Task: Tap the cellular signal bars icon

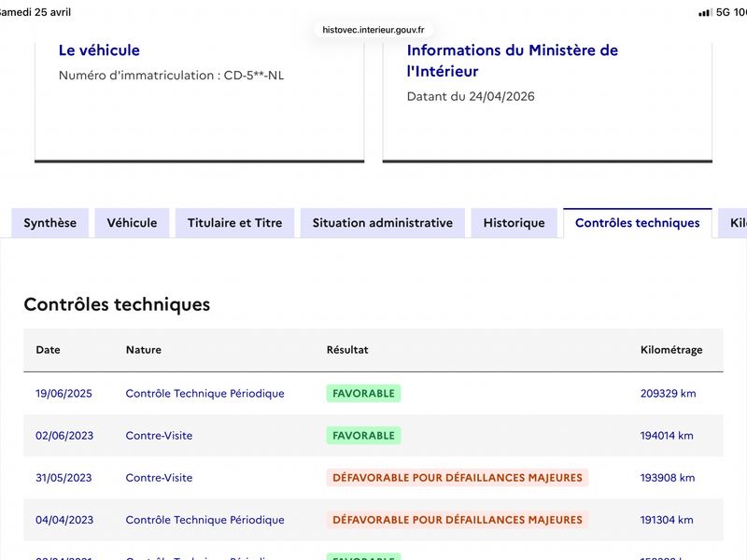Action: (x=706, y=13)
